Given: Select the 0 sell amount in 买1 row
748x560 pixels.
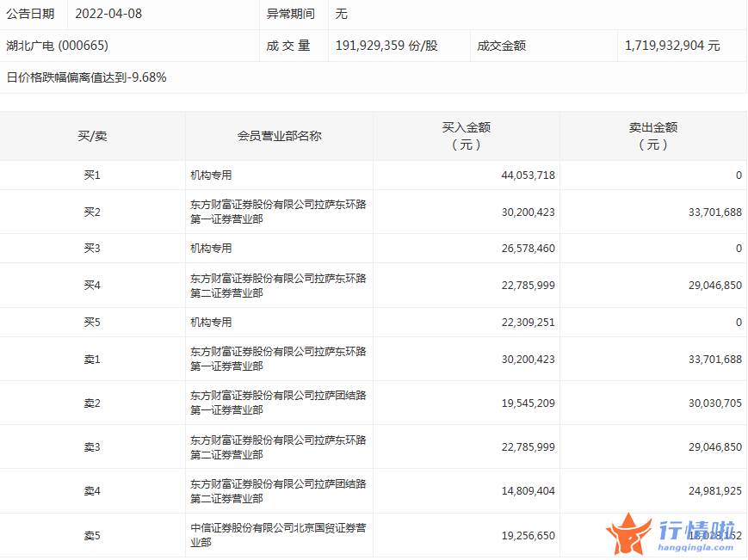Looking at the screenshot, I should [739, 175].
